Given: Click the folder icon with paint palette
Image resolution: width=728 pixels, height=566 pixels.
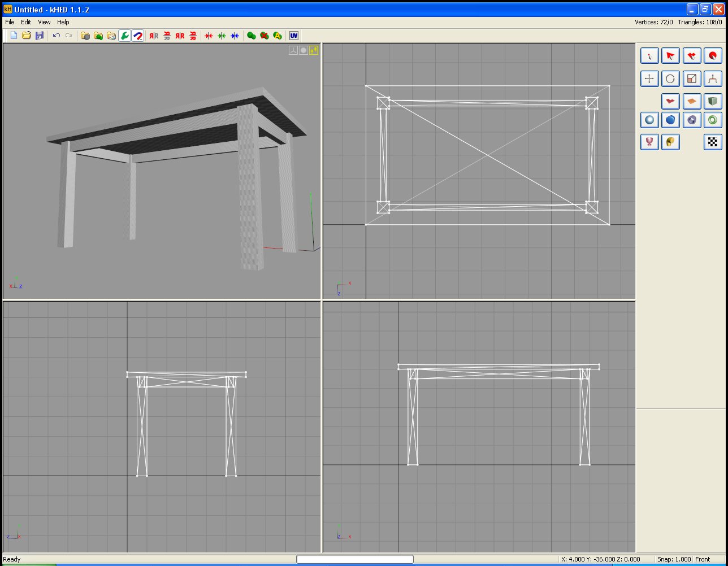Looking at the screenshot, I should click(111, 36).
